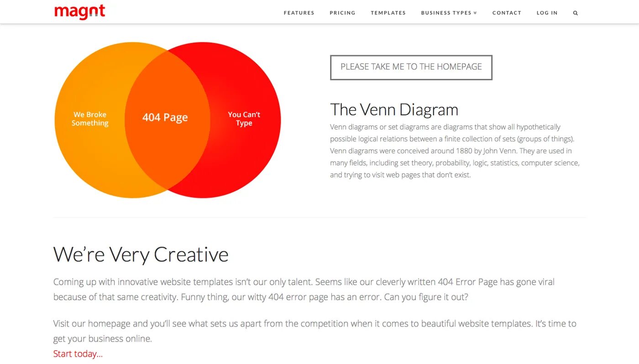The width and height of the screenshot is (639, 364).
Task: Click The Venn Diagram heading
Action: [x=394, y=110]
